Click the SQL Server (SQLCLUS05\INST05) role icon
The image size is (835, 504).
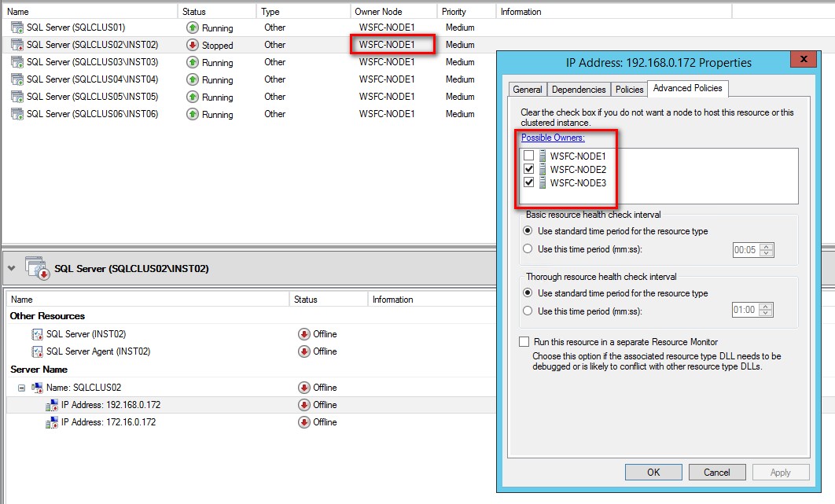pyautogui.click(x=17, y=97)
